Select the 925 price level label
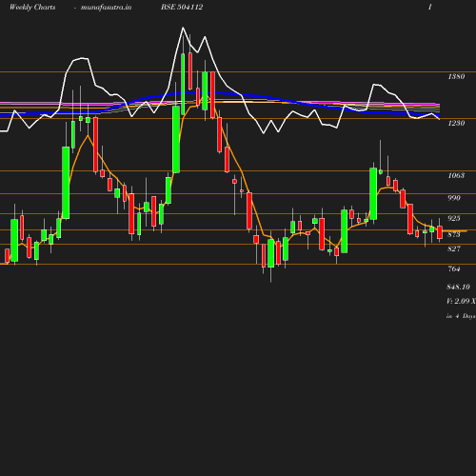476x476 pixels. (x=454, y=218)
